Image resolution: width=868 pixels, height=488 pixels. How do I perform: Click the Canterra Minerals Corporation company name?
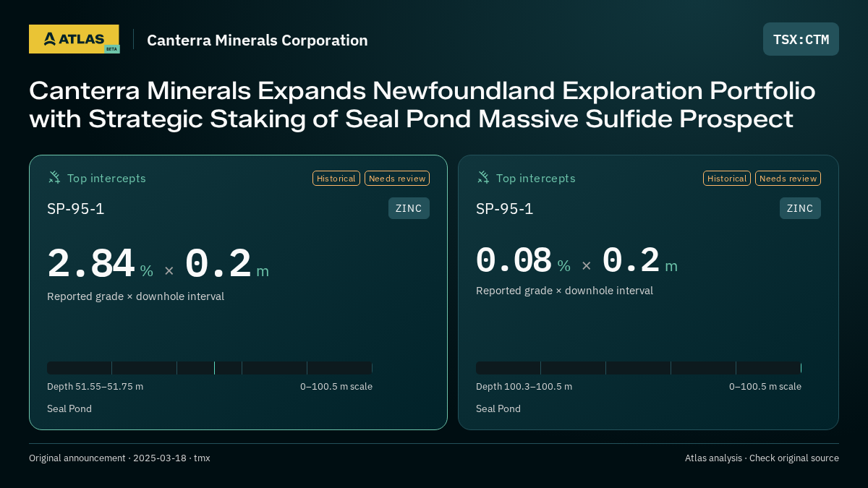tap(258, 40)
